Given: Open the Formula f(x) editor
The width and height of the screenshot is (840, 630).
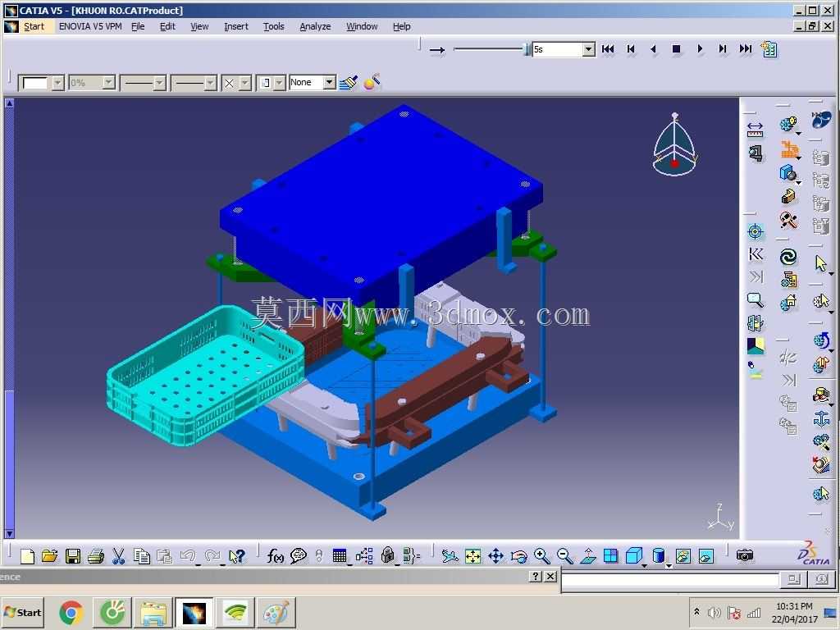Looking at the screenshot, I should (x=275, y=557).
